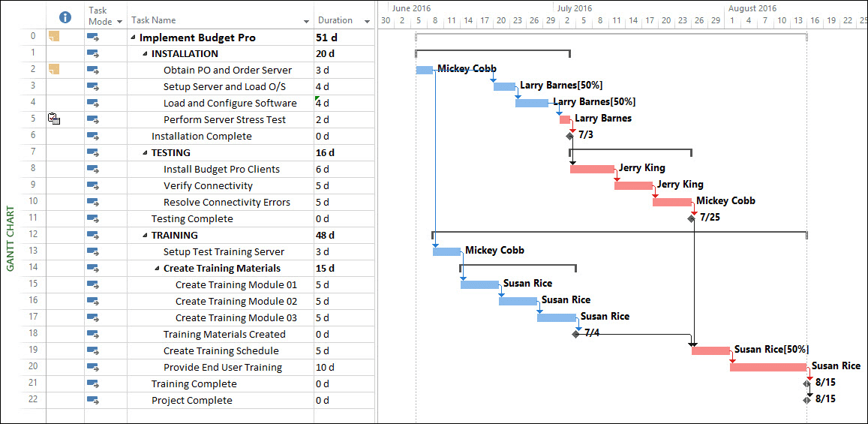Click the task mode icon for Project Complete
This screenshot has height=424, width=868.
point(92,401)
